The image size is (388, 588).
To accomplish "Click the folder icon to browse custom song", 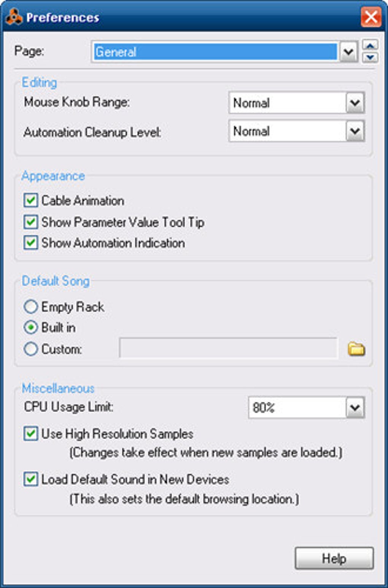I will [356, 349].
